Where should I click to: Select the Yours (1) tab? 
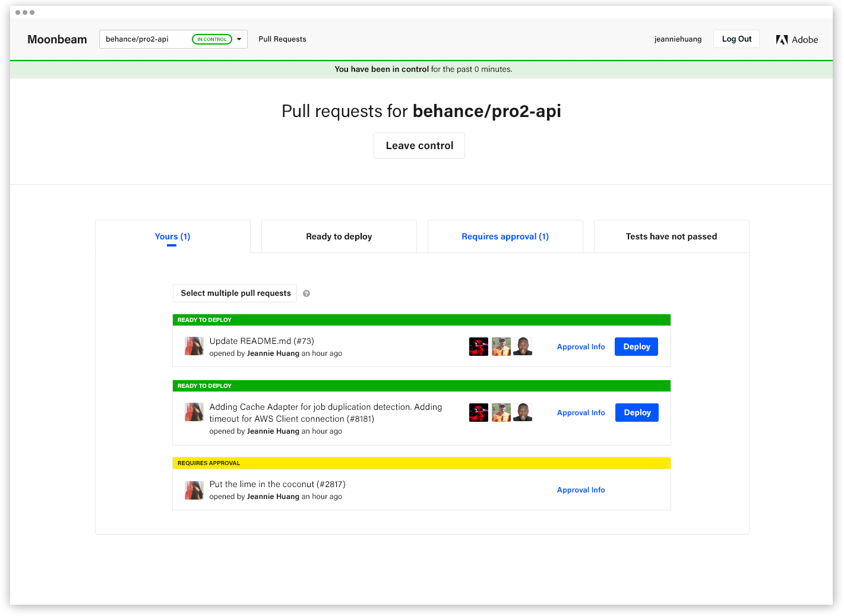173,236
